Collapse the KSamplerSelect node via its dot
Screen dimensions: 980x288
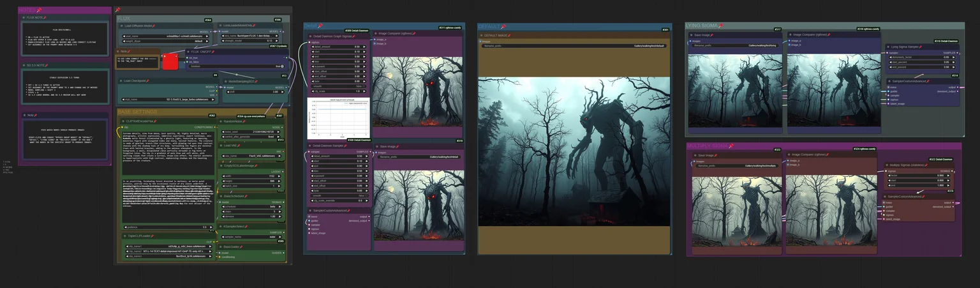[220, 226]
